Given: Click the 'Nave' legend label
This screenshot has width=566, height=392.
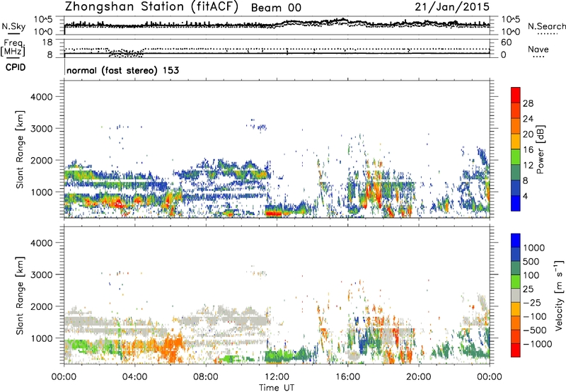Looking at the screenshot, I should (x=538, y=50).
